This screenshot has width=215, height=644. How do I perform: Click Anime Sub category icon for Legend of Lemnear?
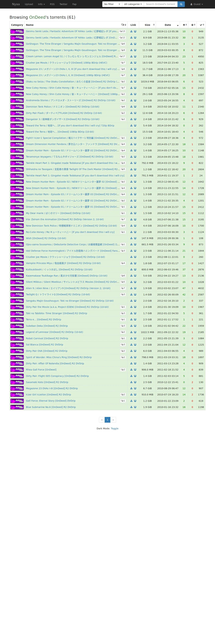(x=17, y=332)
